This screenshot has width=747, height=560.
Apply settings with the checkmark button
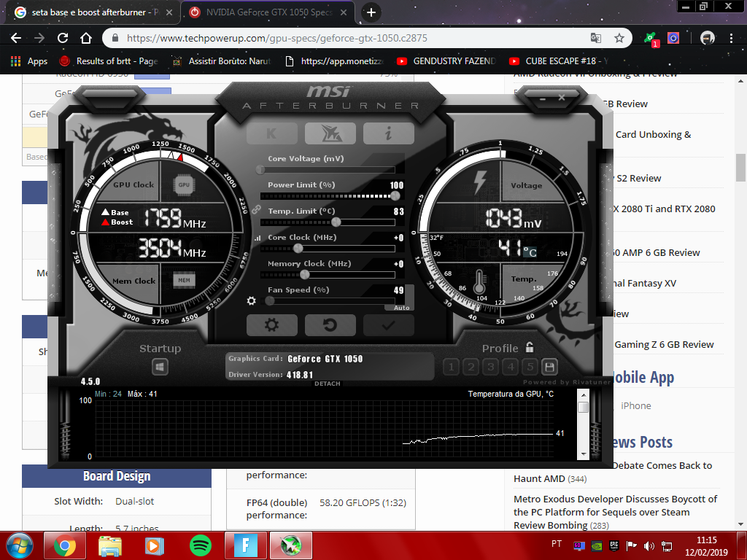pyautogui.click(x=388, y=325)
